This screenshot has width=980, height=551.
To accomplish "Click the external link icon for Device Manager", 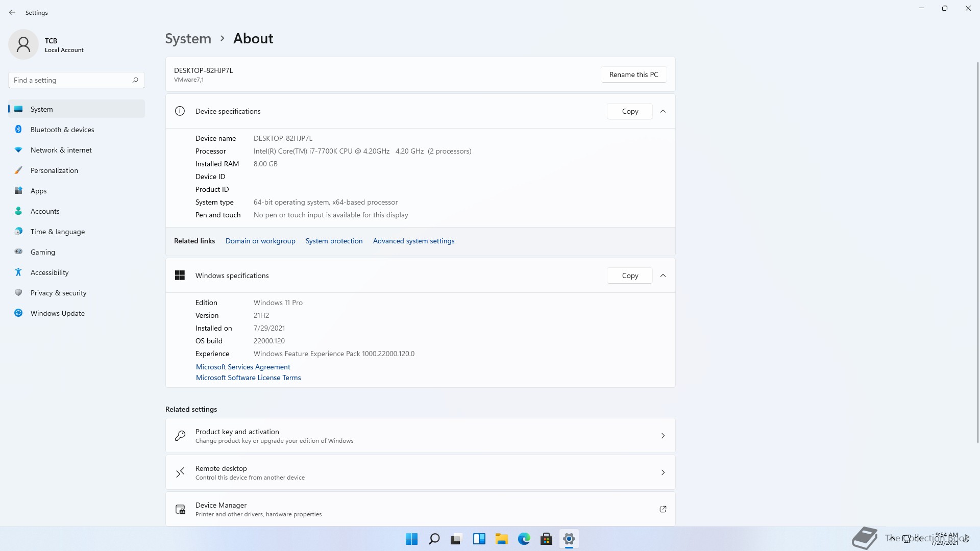I will coord(663,509).
